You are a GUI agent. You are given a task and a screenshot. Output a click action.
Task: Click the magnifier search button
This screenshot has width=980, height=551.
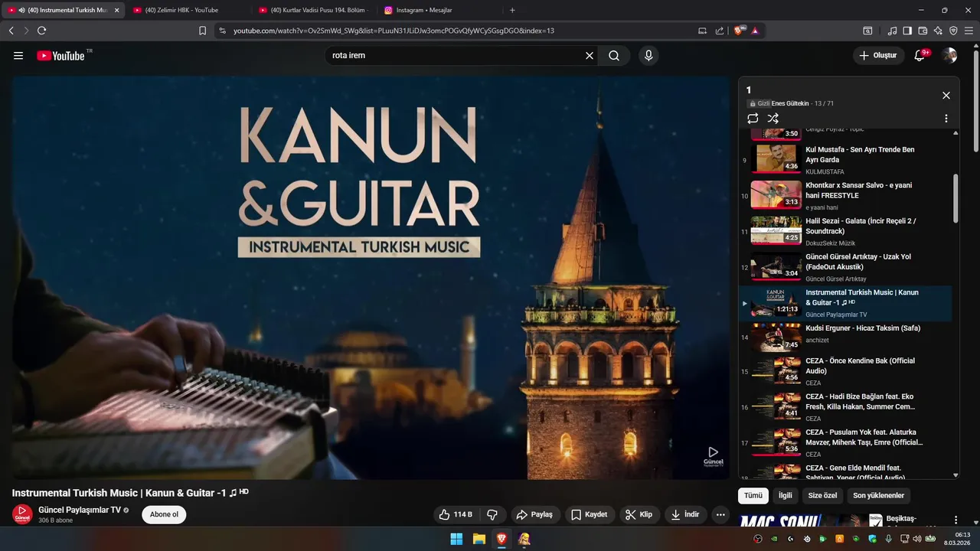coord(614,56)
